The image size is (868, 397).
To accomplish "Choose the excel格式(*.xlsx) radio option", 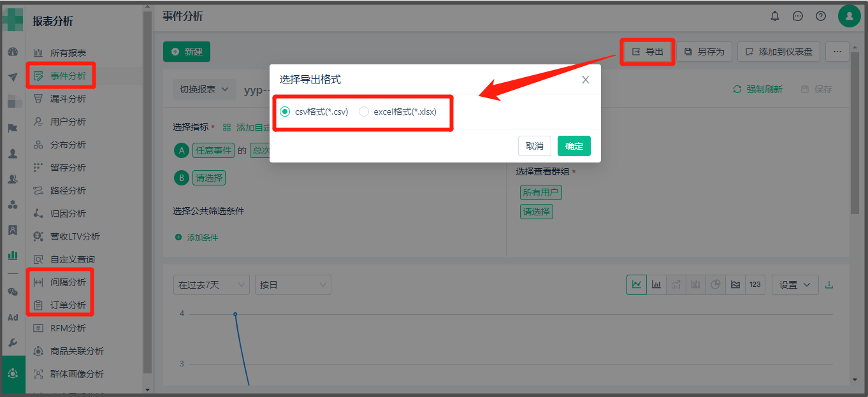I will pos(364,112).
